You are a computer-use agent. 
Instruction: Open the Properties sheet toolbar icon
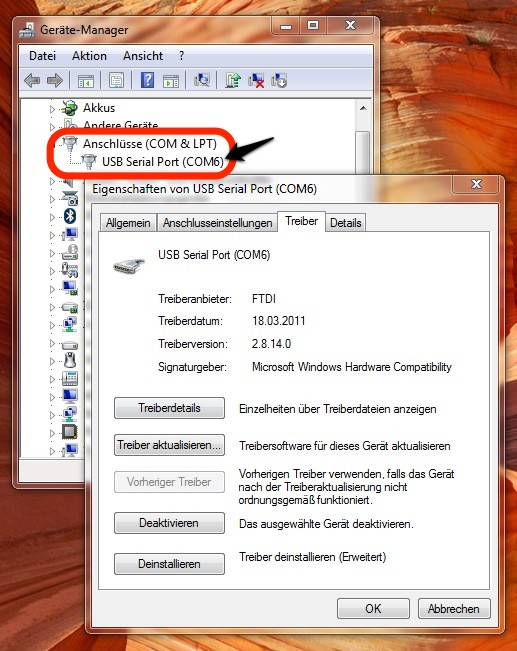(117, 80)
